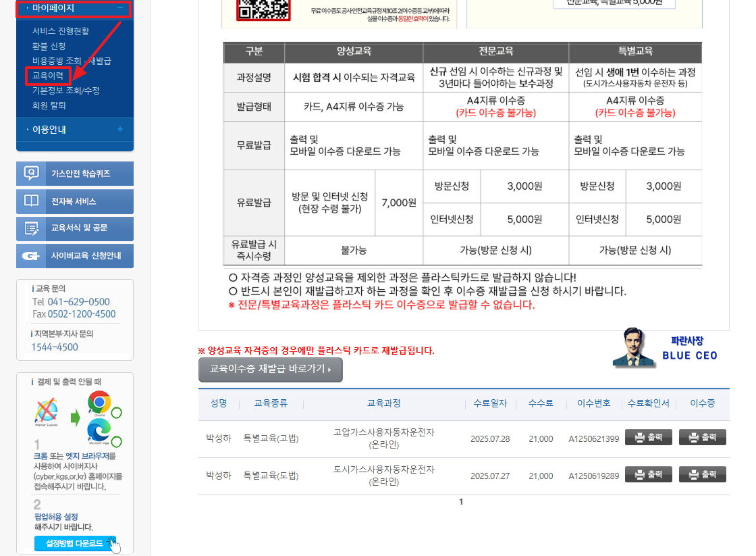This screenshot has height=556, width=756.
Task: Open the 가스안전 학습퀴즈 speech bubble icon
Action: 30,173
